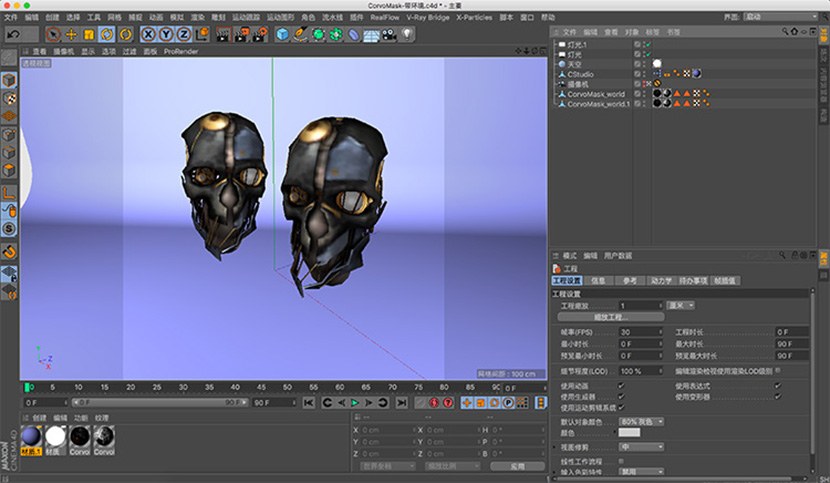Image resolution: width=830 pixels, height=483 pixels.
Task: Select the highlighted Rotate tool
Action: pos(107,34)
